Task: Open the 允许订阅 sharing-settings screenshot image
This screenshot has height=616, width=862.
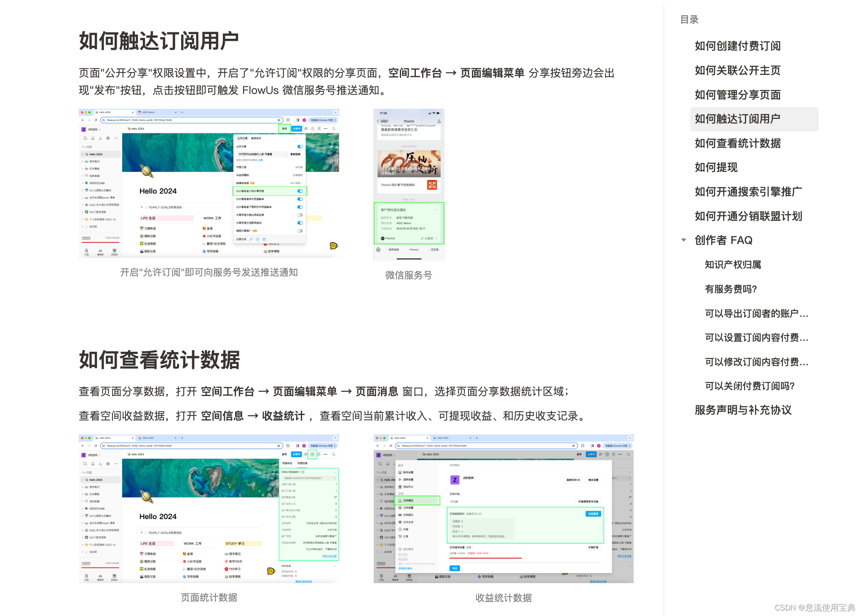Action: coord(209,183)
